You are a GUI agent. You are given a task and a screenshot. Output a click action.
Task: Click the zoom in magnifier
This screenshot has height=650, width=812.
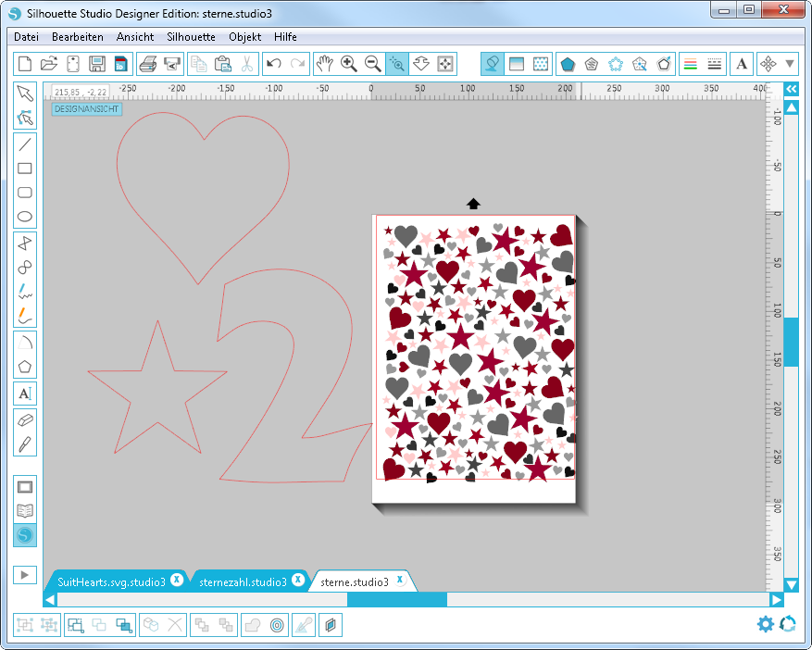[349, 64]
